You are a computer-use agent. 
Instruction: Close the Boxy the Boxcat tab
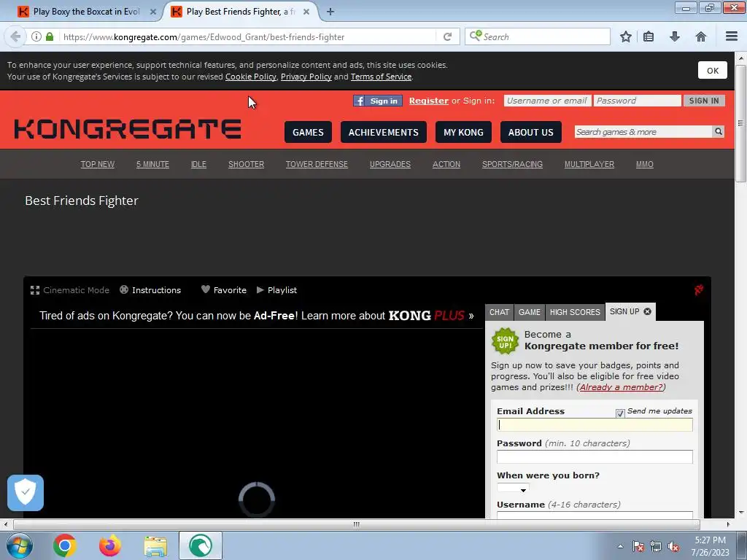tap(153, 12)
